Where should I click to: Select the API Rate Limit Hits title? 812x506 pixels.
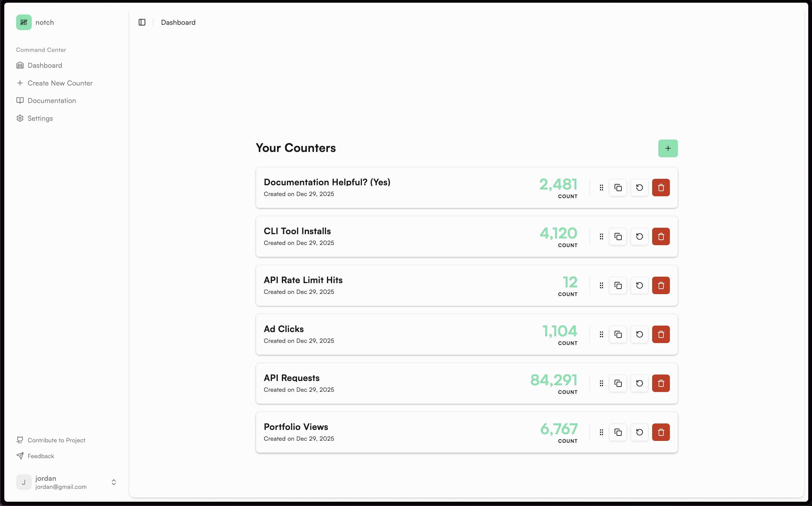[303, 280]
